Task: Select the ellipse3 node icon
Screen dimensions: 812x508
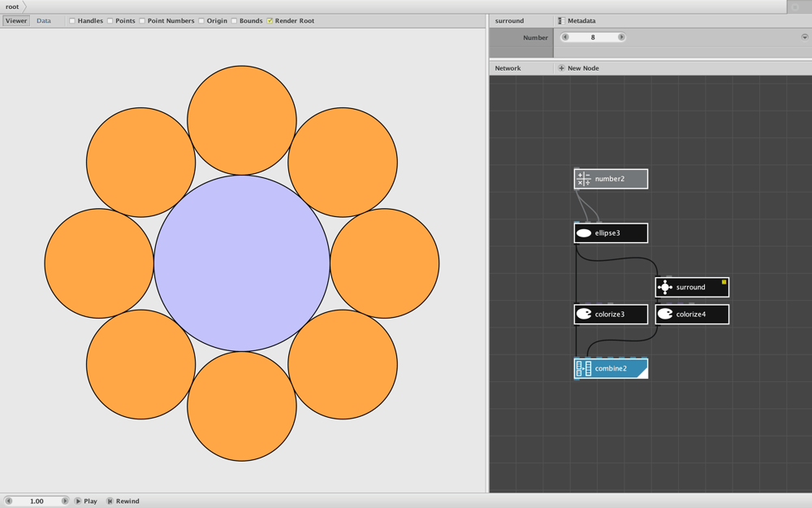Action: point(584,233)
